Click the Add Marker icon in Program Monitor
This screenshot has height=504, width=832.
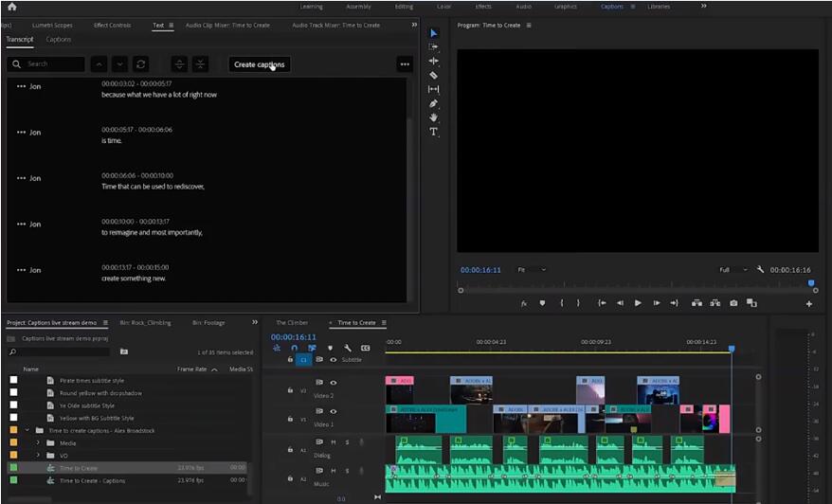tap(542, 303)
